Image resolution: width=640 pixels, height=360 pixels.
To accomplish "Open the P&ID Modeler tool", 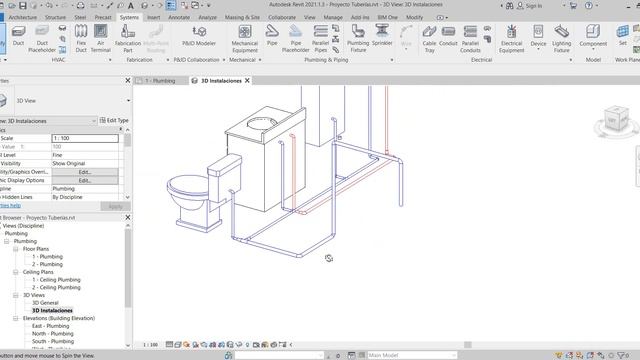I will [199, 36].
